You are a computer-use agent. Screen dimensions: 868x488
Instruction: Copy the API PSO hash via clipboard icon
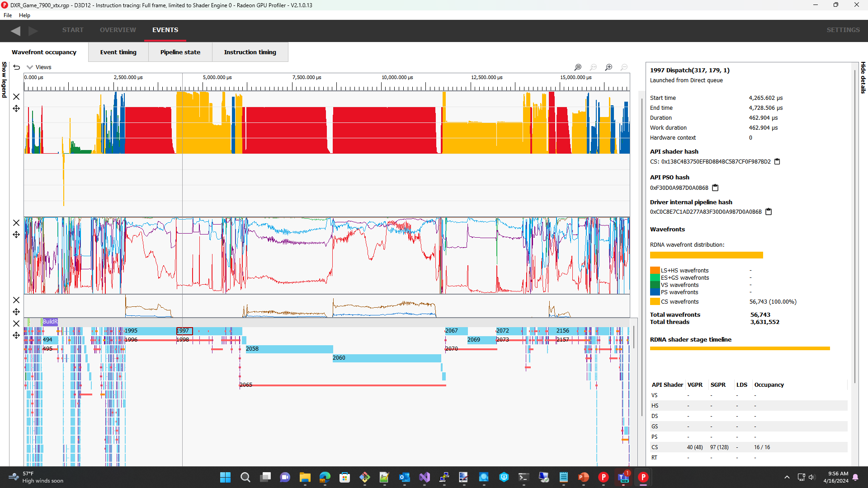pos(715,188)
